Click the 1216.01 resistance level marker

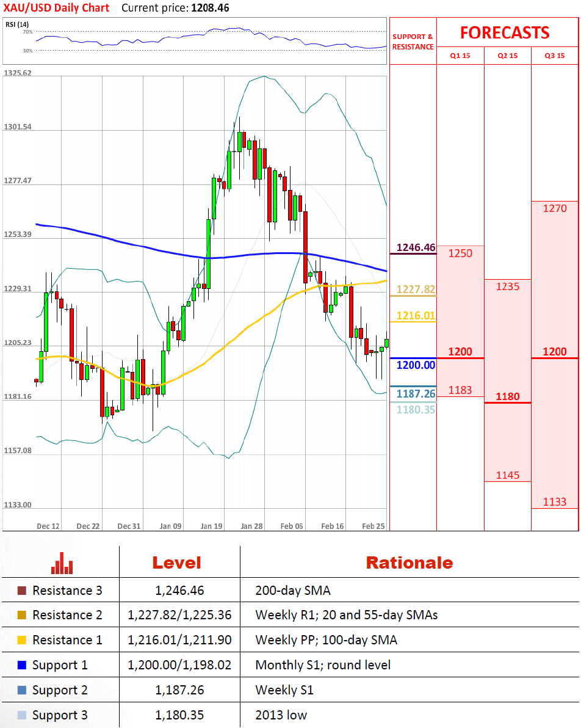(x=416, y=316)
